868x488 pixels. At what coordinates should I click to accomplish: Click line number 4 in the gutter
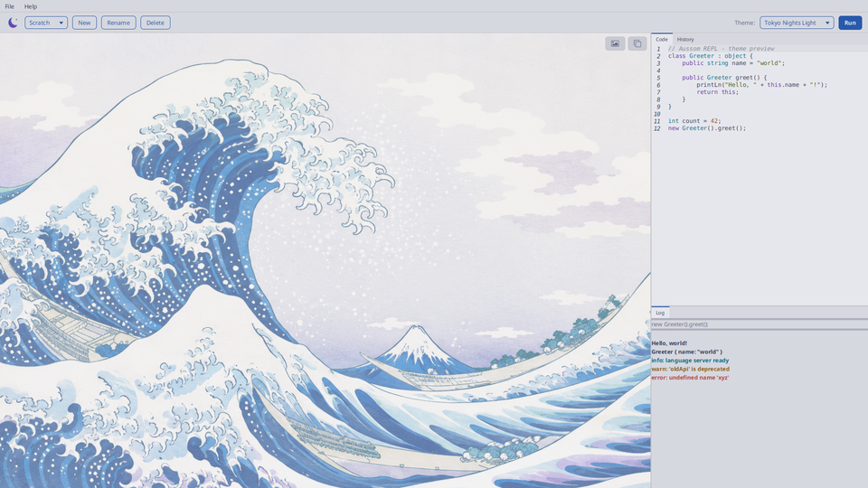pyautogui.click(x=658, y=70)
